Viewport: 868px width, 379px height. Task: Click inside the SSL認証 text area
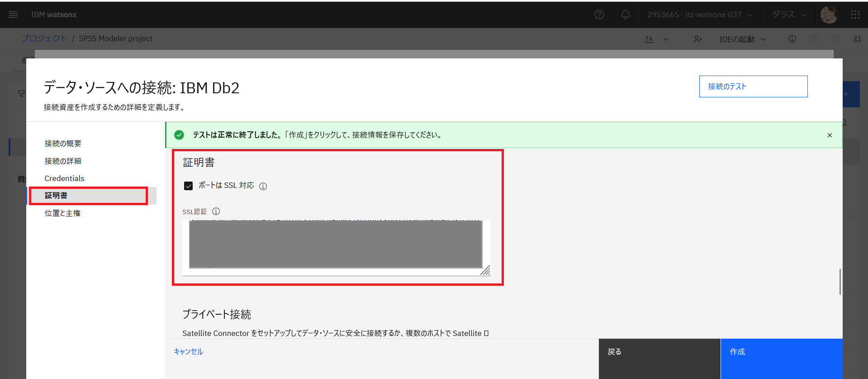click(336, 248)
